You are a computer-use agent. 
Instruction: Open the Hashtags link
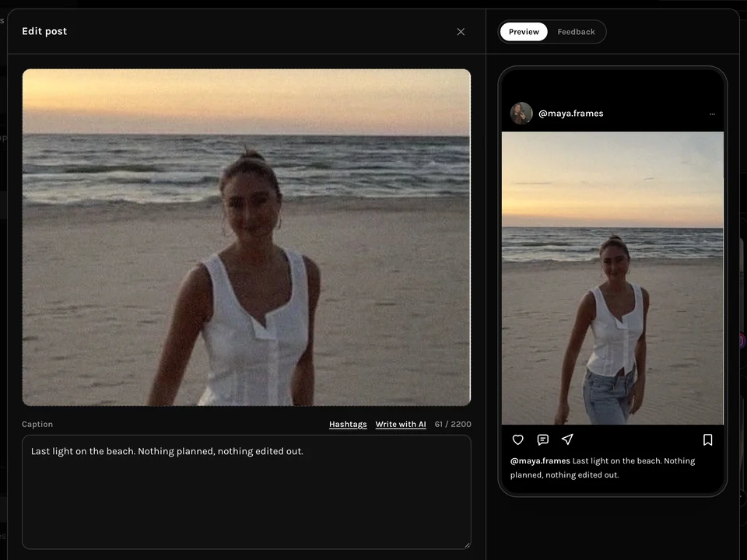pos(348,425)
